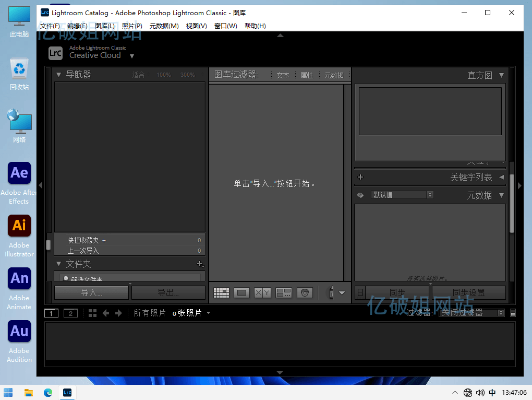Image resolution: width=532 pixels, height=400 pixels.
Task: Go forward with filmstrip right arrow
Action: 118,313
